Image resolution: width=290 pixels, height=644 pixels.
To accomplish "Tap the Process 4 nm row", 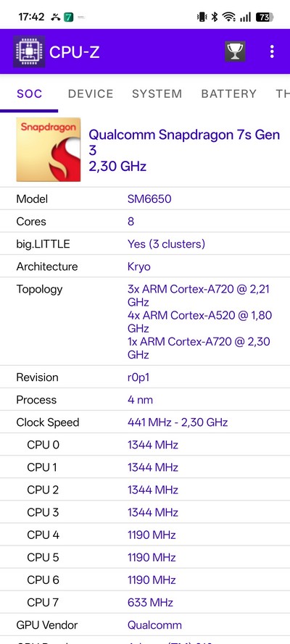I will [145, 400].
